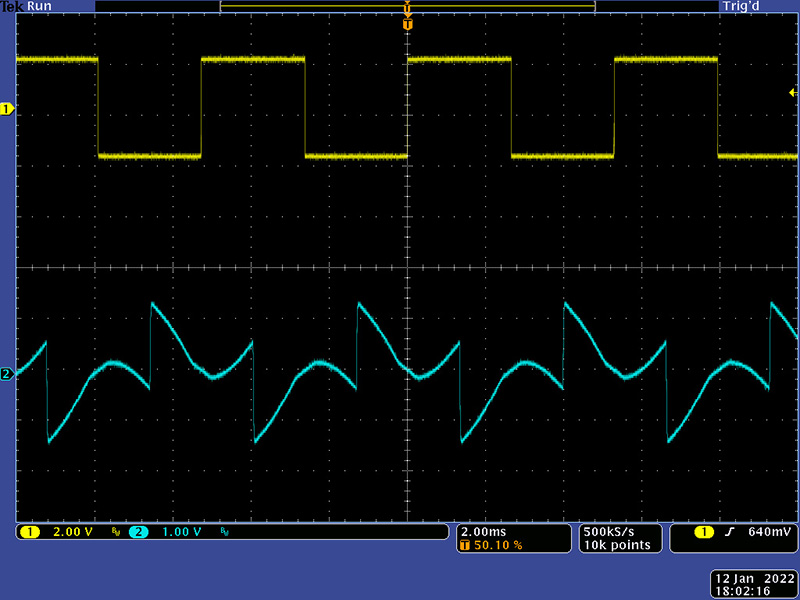Click the rising edge trigger slope icon
This screenshot has width=800, height=600.
(731, 531)
